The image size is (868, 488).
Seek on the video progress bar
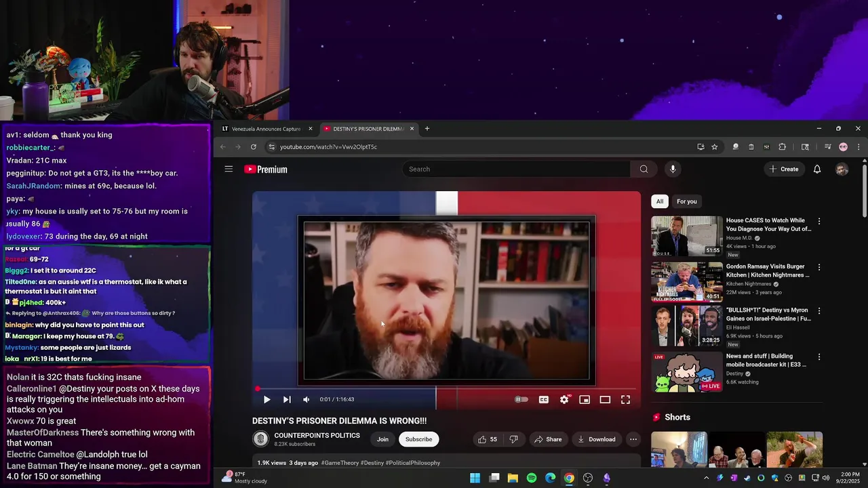[446, 389]
